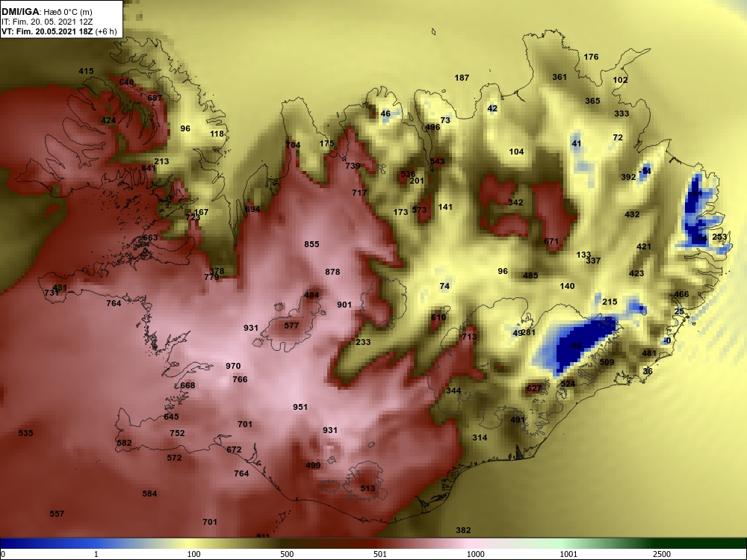Click the map value 704
The width and height of the screenshot is (747, 560).
pos(293,145)
